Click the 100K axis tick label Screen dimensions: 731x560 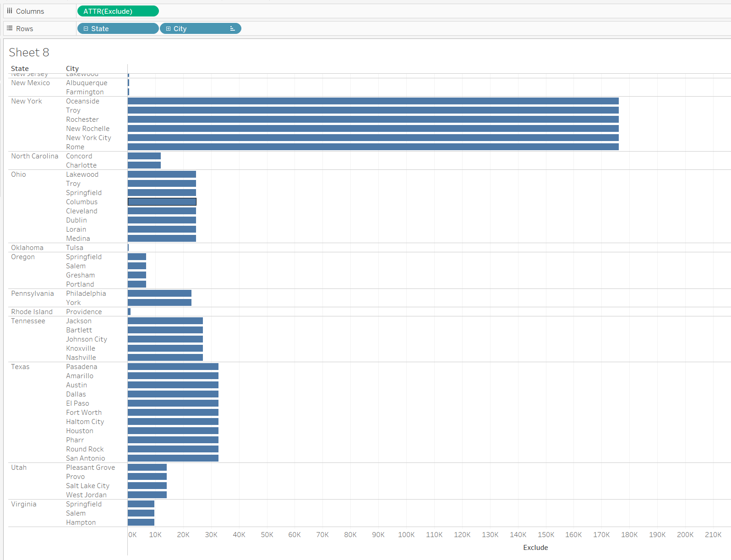(406, 535)
